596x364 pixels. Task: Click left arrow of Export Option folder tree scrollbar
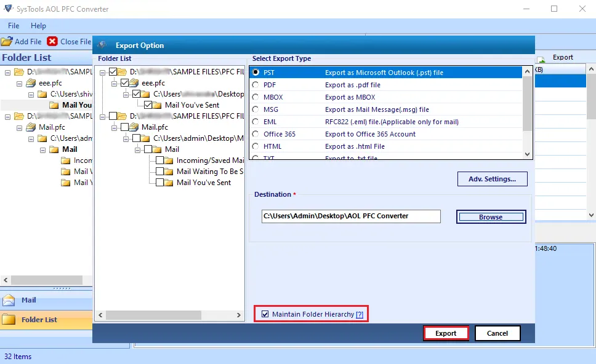[100, 315]
